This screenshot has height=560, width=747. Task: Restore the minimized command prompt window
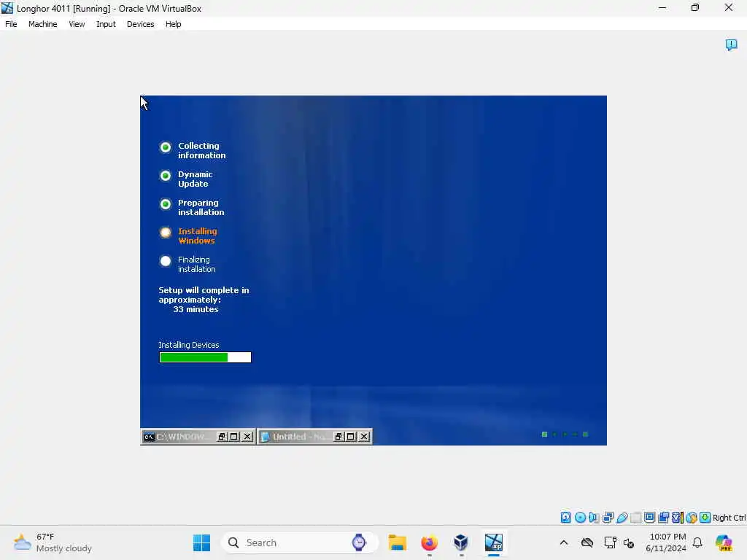[x=222, y=437]
